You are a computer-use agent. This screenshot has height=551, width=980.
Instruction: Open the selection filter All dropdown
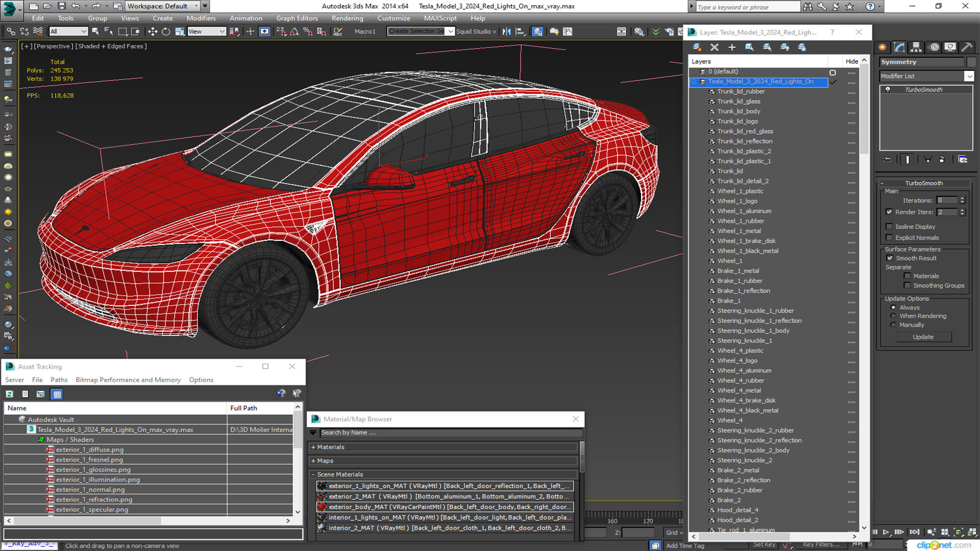(68, 32)
